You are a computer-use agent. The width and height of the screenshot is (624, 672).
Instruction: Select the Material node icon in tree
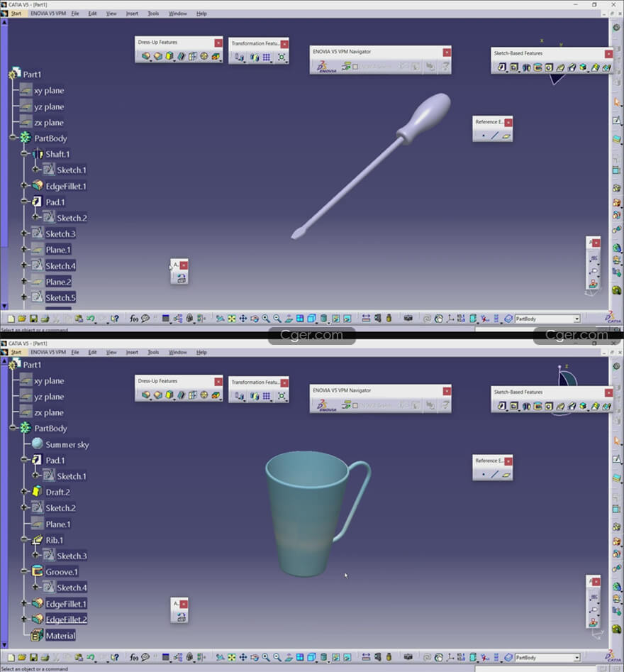tap(37, 636)
